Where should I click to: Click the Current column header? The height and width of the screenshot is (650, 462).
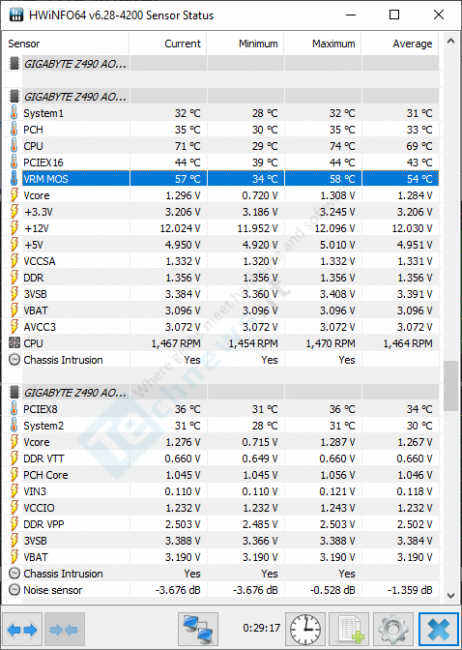click(x=168, y=44)
